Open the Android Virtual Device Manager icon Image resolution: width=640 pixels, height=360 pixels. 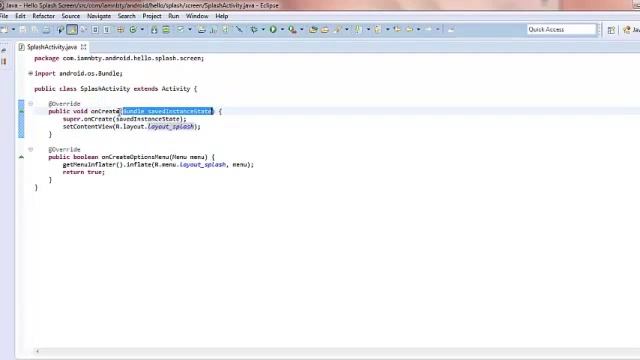(x=166, y=29)
